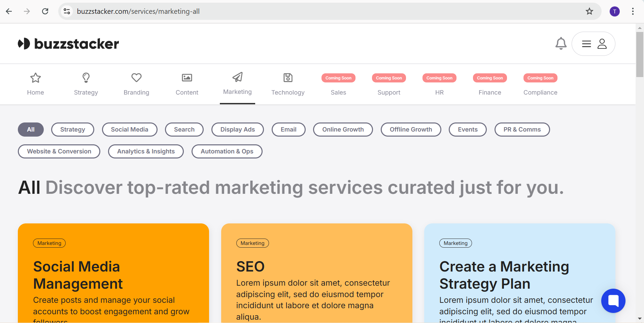The width and height of the screenshot is (644, 323).
Task: Switch to the Marketing tab
Action: [x=237, y=84]
